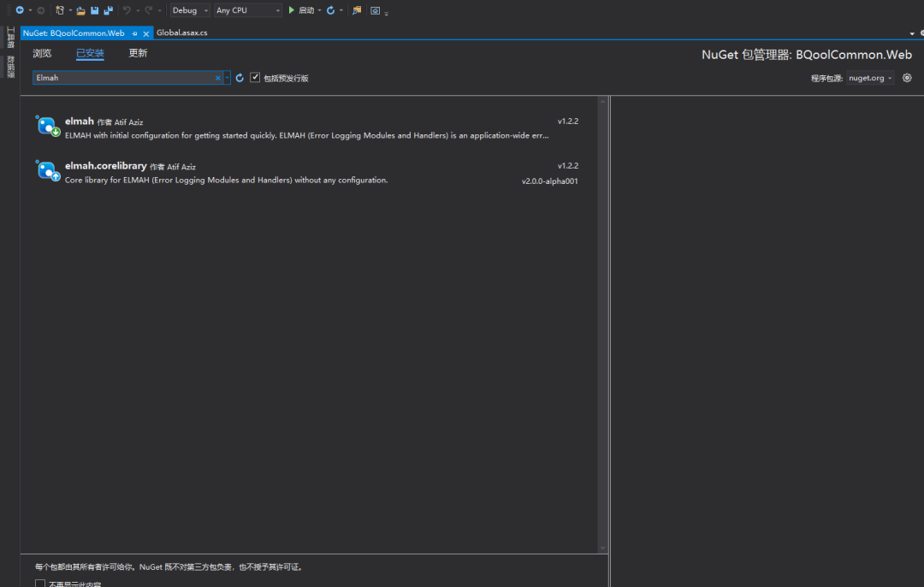Click the Redo icon
The width and height of the screenshot is (924, 587).
pos(149,10)
